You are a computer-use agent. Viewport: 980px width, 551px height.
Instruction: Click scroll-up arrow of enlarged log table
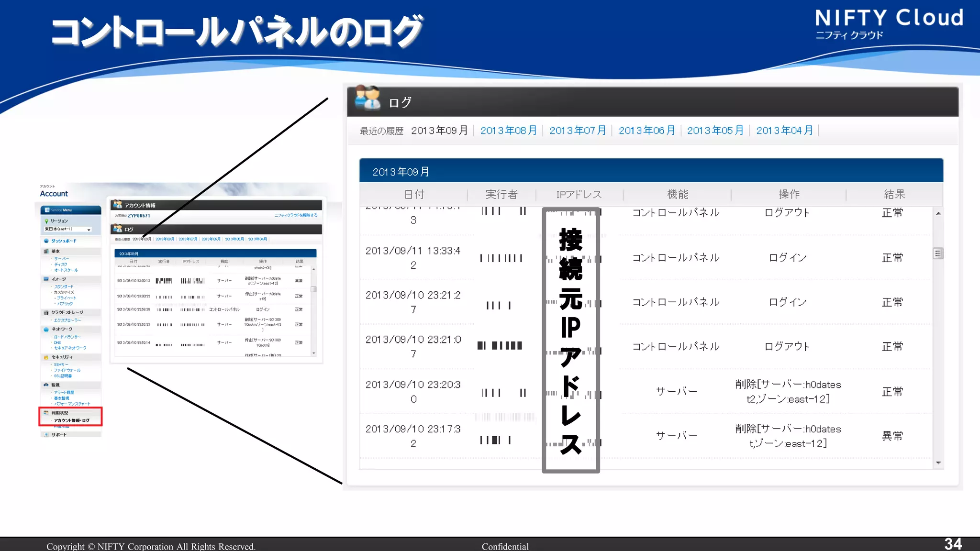pyautogui.click(x=938, y=213)
